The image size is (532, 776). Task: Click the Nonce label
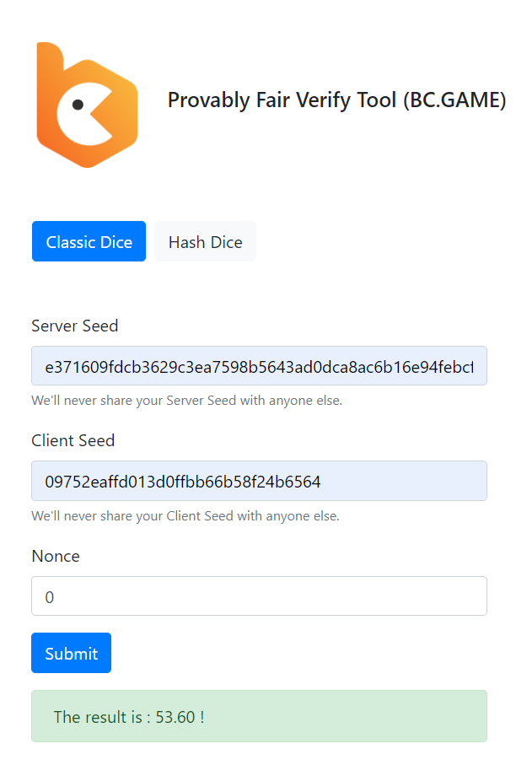pos(56,556)
